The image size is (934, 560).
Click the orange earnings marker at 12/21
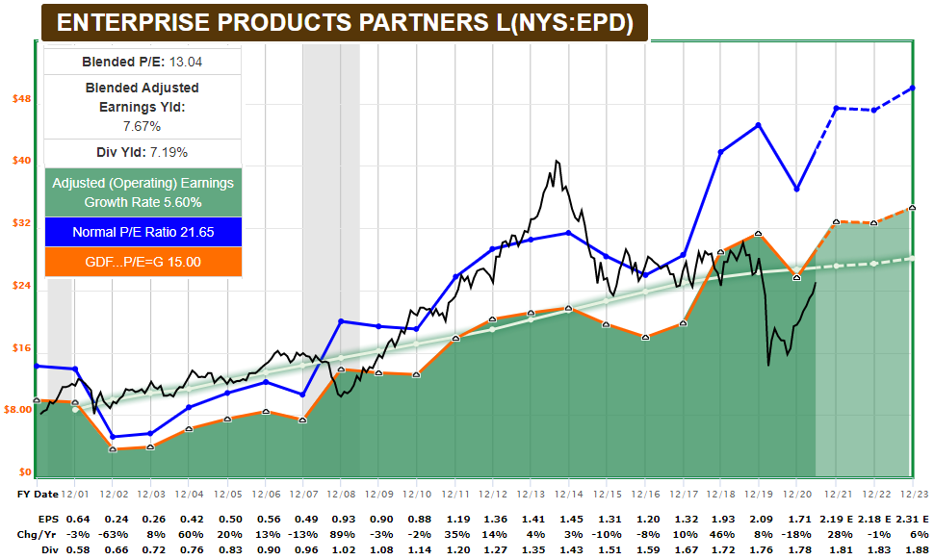836,221
